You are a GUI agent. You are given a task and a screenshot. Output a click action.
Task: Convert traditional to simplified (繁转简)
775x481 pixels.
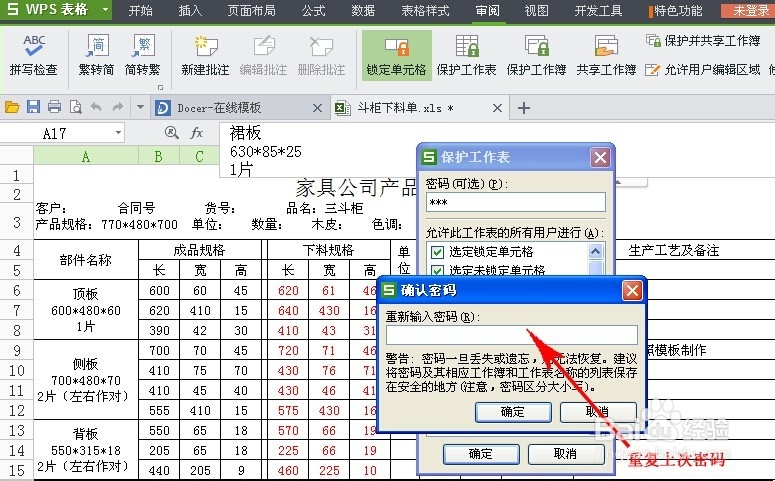click(97, 55)
